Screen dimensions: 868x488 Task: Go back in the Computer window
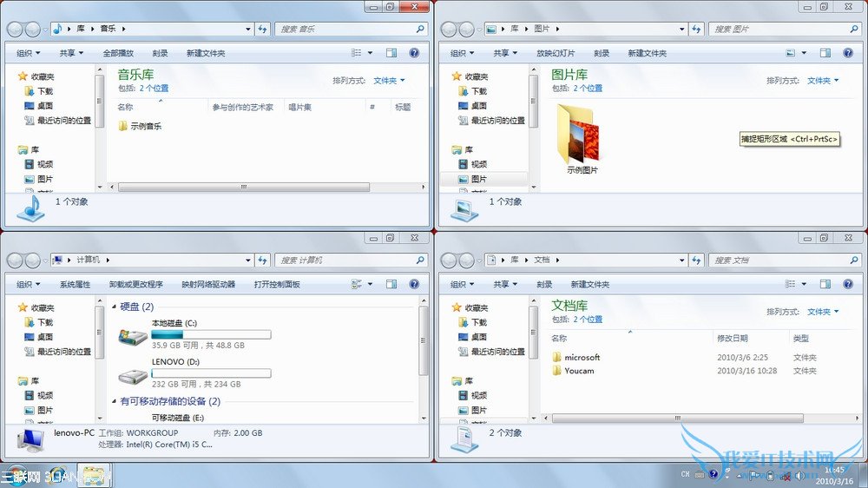[16, 260]
